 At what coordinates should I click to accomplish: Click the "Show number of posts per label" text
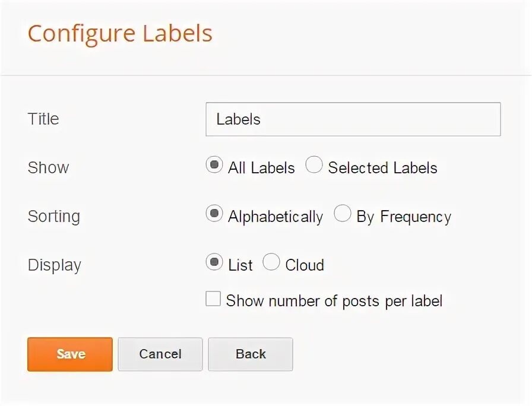click(334, 301)
